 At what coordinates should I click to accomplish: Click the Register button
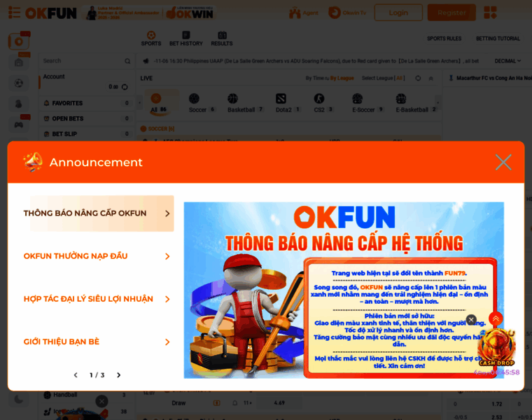pyautogui.click(x=451, y=13)
